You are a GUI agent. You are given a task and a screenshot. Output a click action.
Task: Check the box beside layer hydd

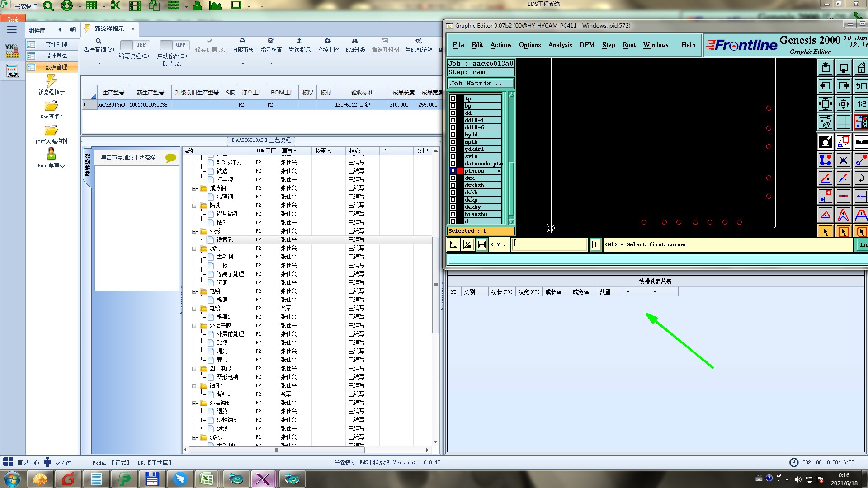coord(453,135)
